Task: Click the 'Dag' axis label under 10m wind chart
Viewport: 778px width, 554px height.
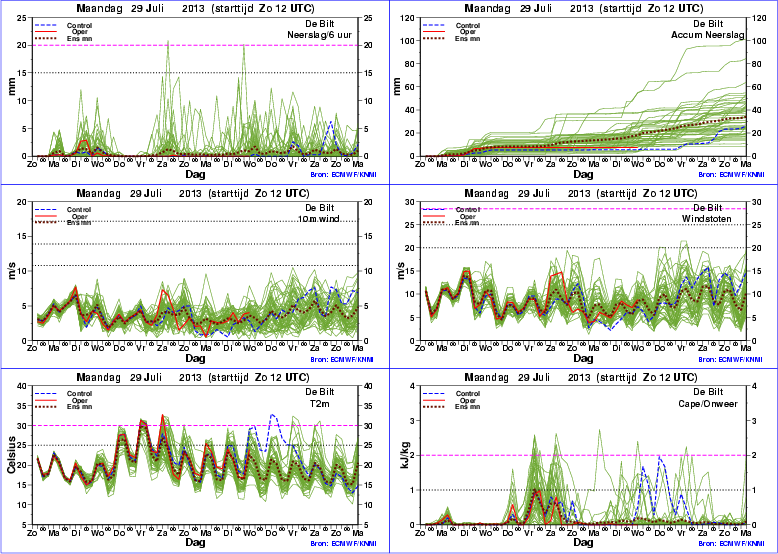Action: 195,359
